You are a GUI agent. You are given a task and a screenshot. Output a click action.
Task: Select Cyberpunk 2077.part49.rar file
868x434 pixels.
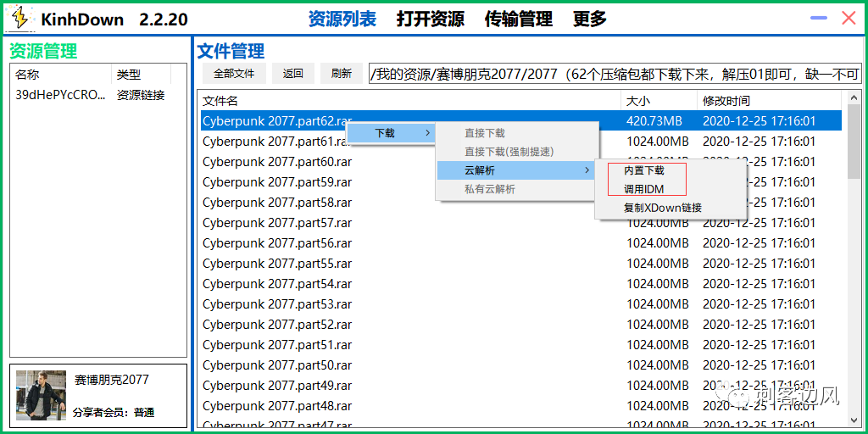click(x=277, y=386)
